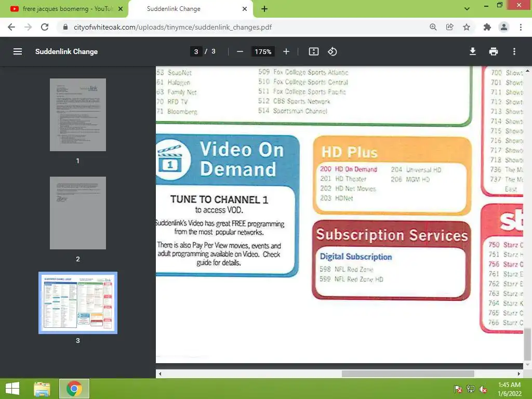Toggle the PDF sidebar menu icon
Screen dimensions: 532x399
(18, 51)
